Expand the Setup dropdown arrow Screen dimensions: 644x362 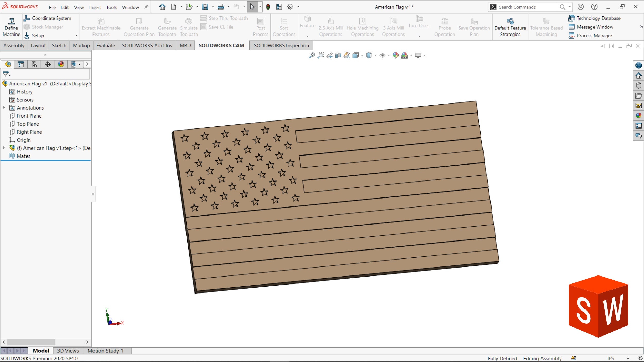click(x=76, y=36)
